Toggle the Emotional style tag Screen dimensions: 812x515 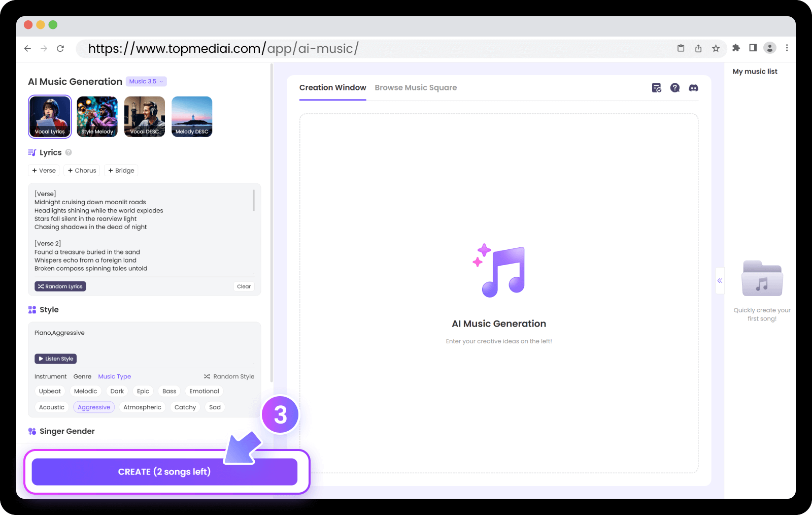(204, 391)
